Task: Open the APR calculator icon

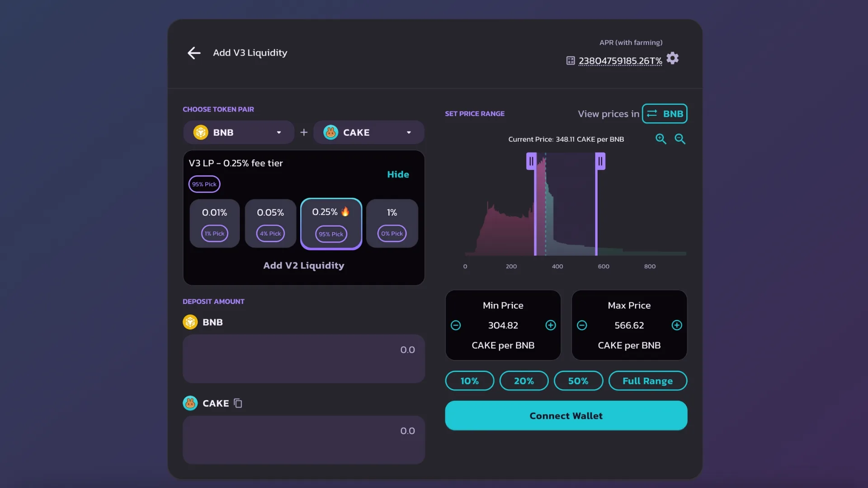Action: point(570,61)
